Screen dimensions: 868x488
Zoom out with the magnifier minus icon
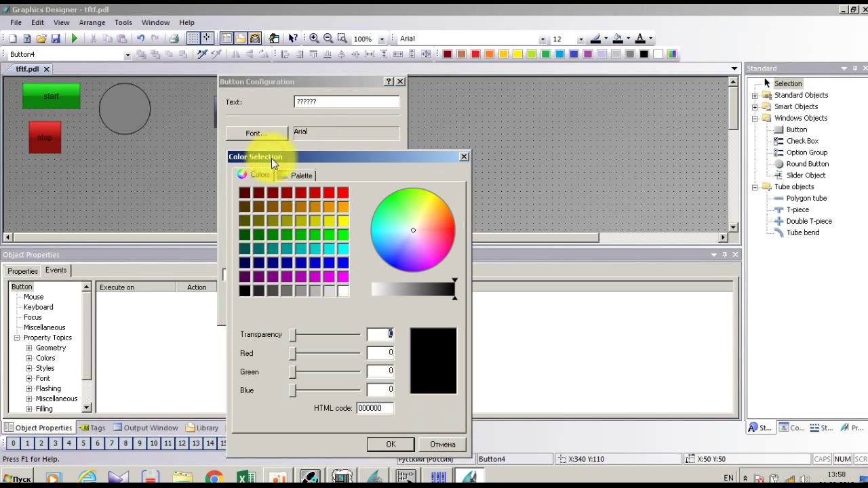click(328, 39)
